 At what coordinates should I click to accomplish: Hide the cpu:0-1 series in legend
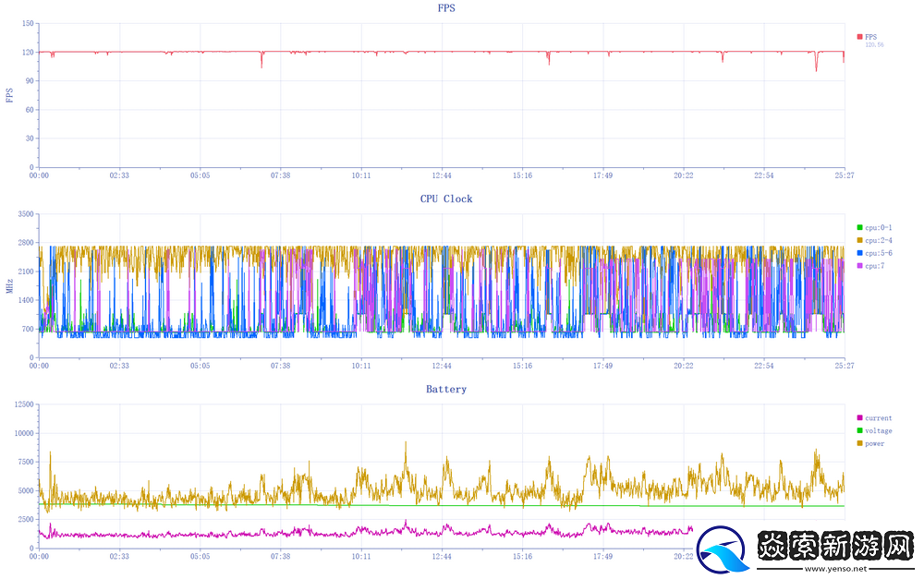(x=873, y=227)
